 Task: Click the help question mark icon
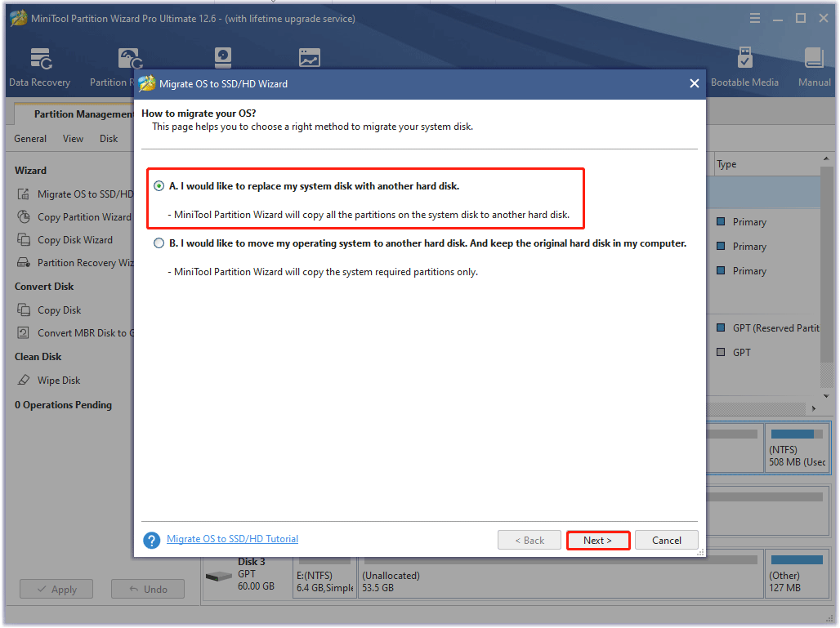point(152,540)
